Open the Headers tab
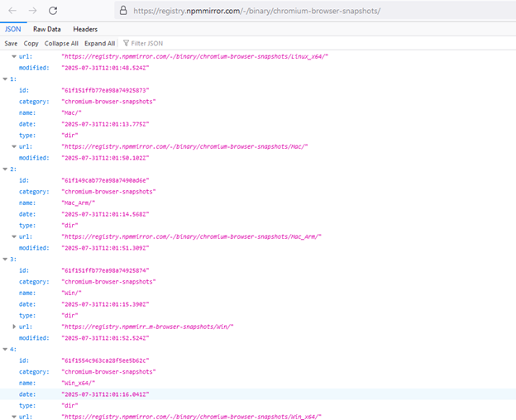This screenshot has width=516, height=420. (x=85, y=29)
